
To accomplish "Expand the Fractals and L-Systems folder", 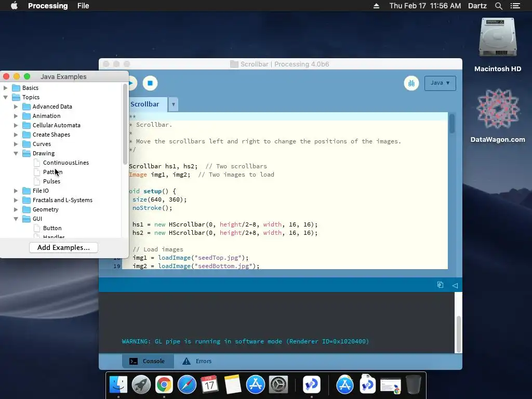I will tap(16, 200).
